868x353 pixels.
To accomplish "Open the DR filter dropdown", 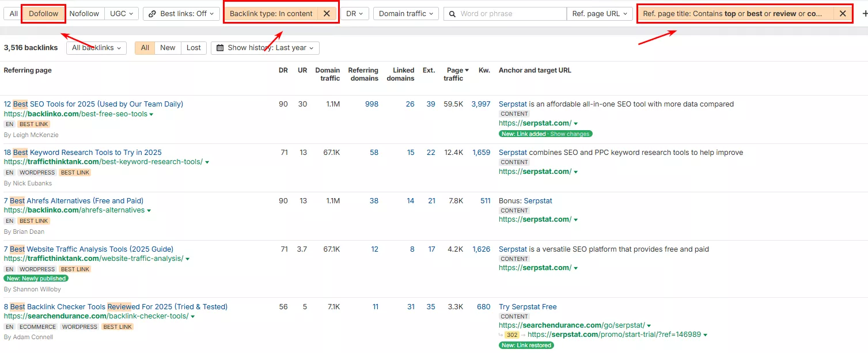I will [x=354, y=14].
